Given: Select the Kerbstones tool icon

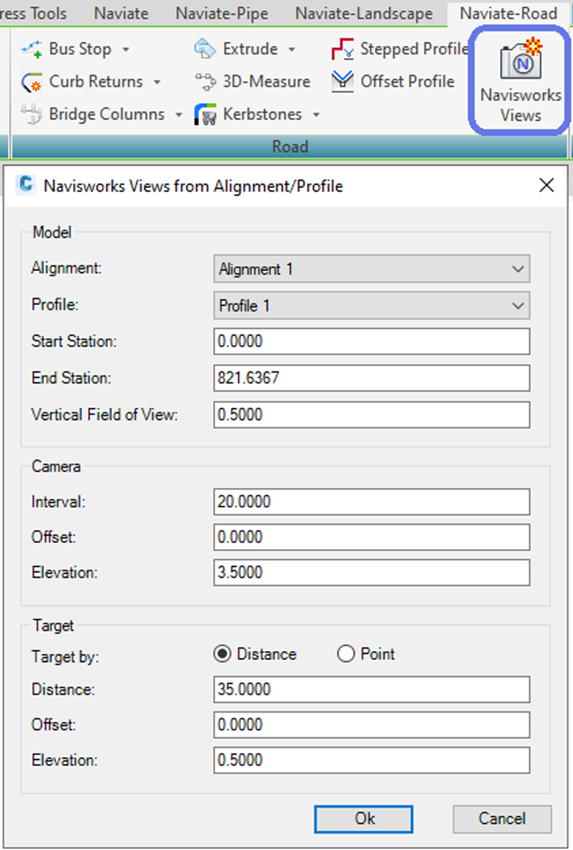Looking at the screenshot, I should point(205,114).
